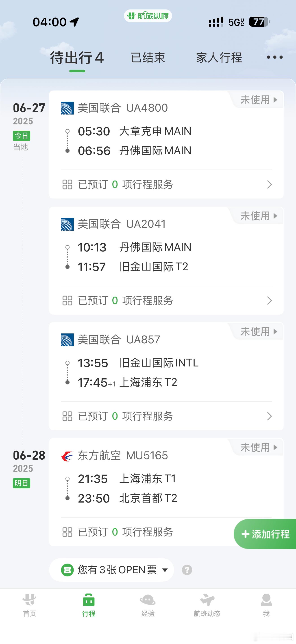The height and width of the screenshot is (644, 296).
Task: Select the 待出行 4 tab
Action: coord(77,58)
